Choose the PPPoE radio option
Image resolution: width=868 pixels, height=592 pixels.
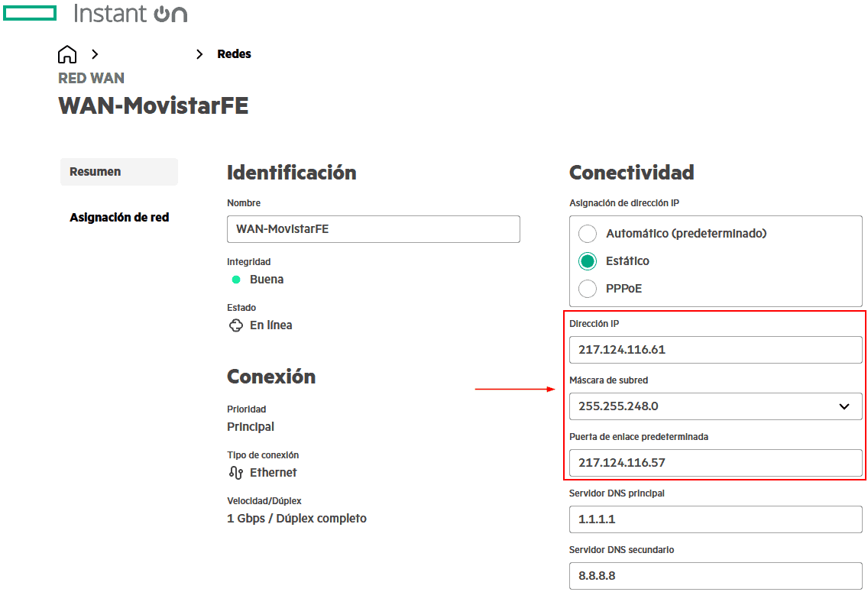pos(588,289)
